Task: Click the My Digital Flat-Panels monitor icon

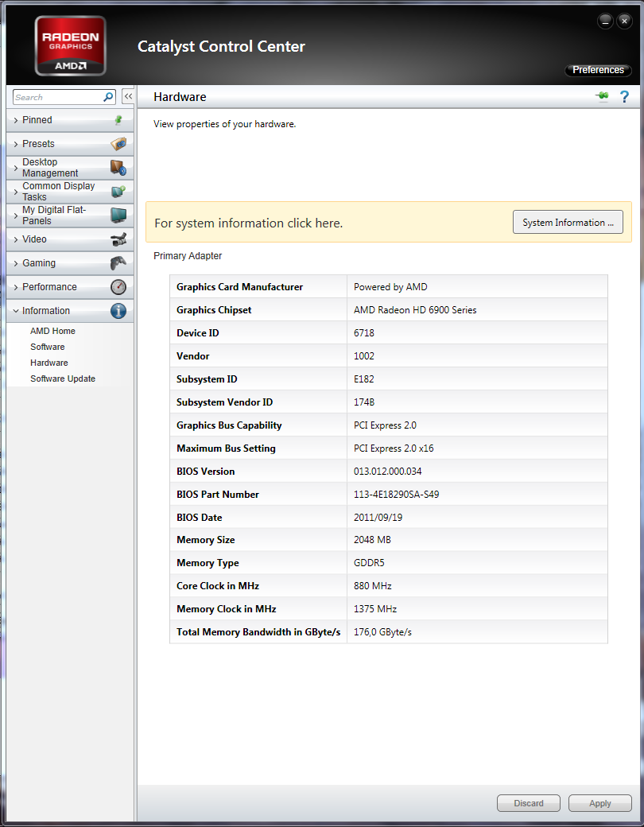Action: tap(118, 215)
